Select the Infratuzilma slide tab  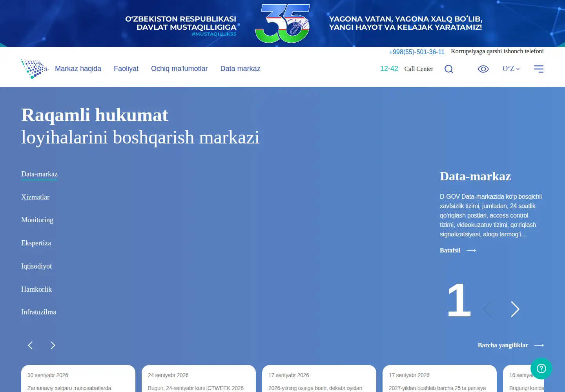38,312
